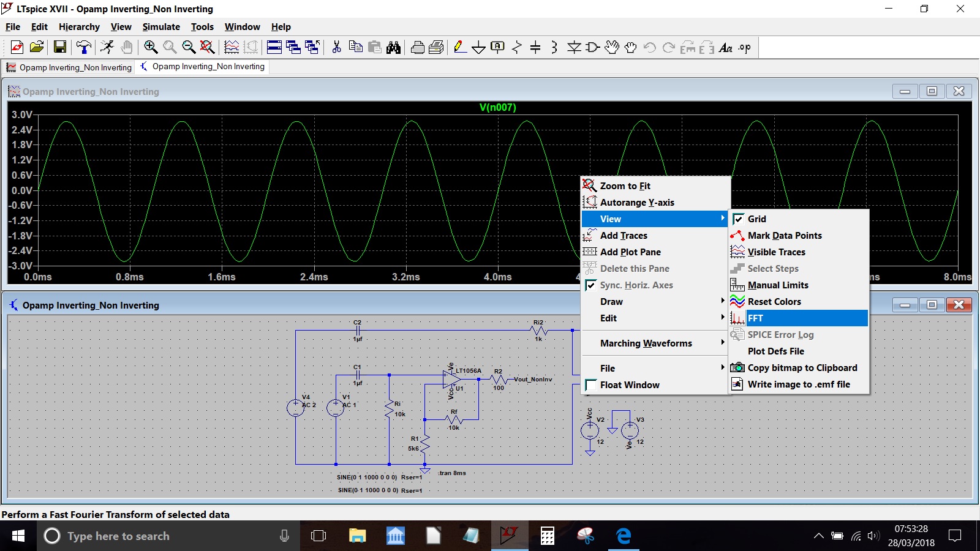Toggle Sync. Horiz. Axes checkbox
This screenshot has width=980, height=551.
click(590, 285)
